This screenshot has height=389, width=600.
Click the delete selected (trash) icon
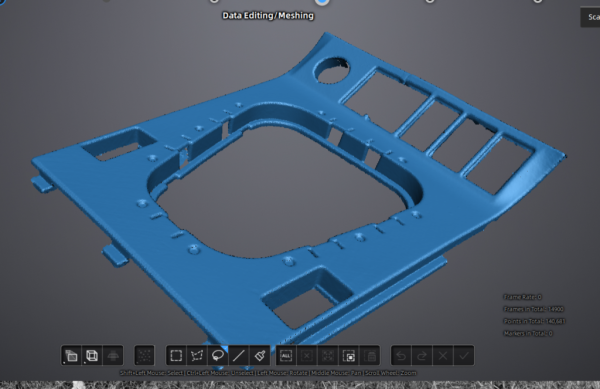370,356
